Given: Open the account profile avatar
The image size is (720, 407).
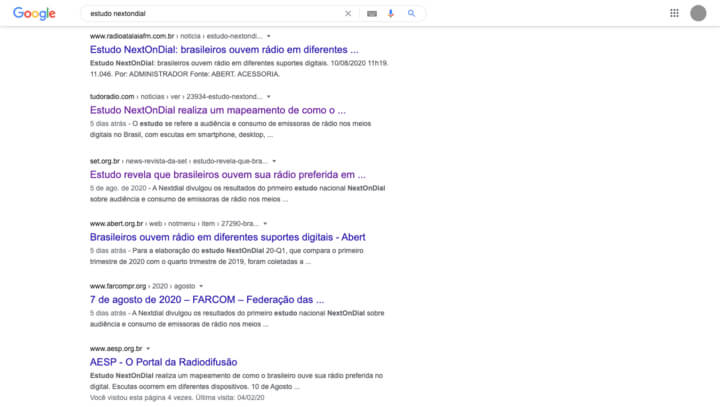Looking at the screenshot, I should click(x=698, y=13).
